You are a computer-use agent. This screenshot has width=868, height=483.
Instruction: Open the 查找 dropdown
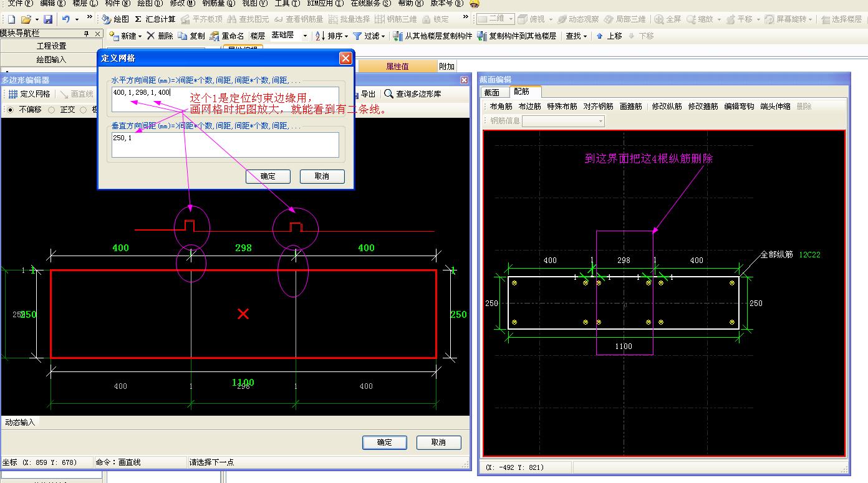(576, 36)
